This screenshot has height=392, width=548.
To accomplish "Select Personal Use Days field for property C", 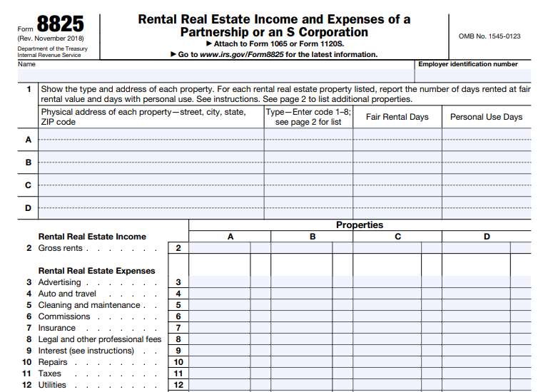I will tap(486, 185).
